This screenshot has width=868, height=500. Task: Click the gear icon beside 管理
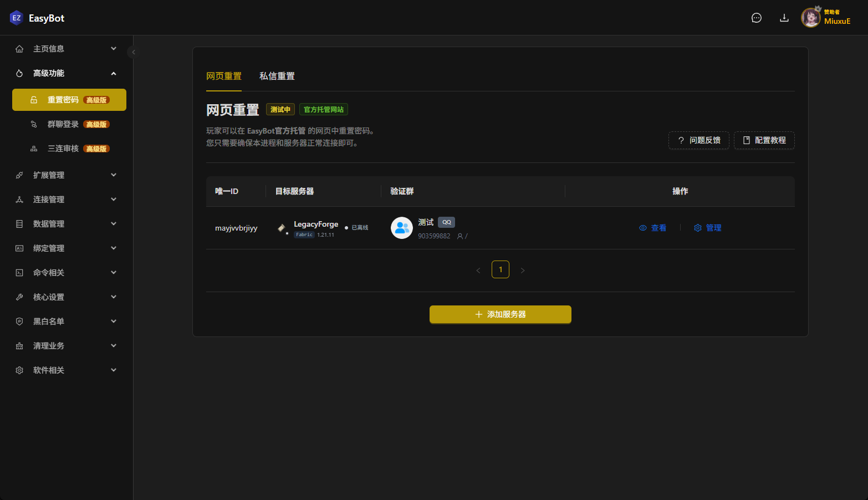pyautogui.click(x=698, y=228)
